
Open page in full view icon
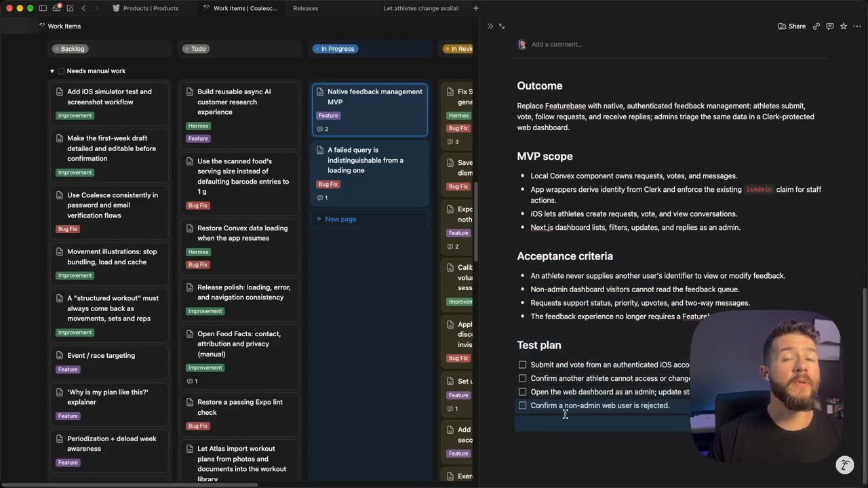502,26
